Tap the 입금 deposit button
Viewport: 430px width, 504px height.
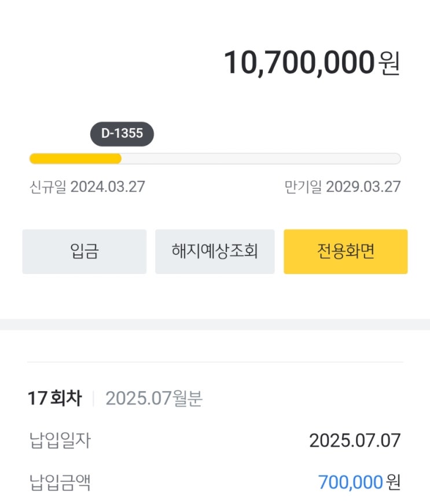(84, 251)
